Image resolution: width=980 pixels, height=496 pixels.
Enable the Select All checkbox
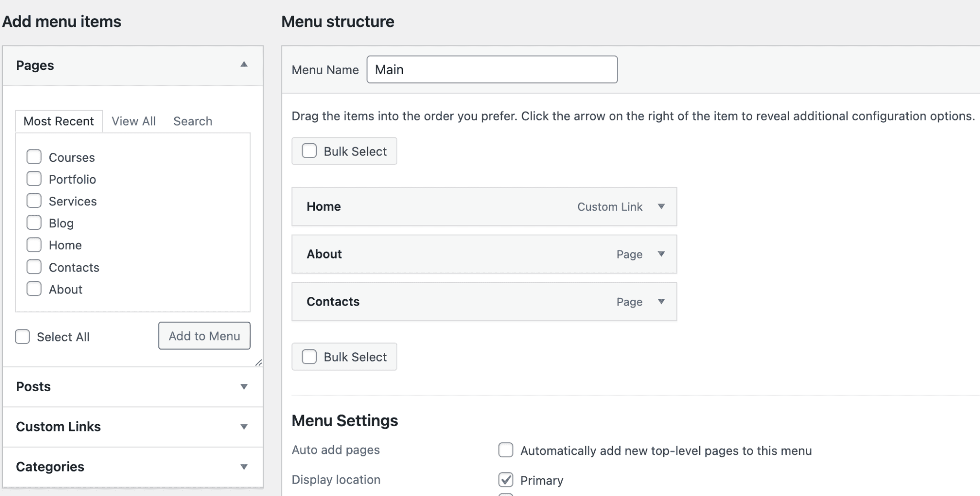(22, 337)
